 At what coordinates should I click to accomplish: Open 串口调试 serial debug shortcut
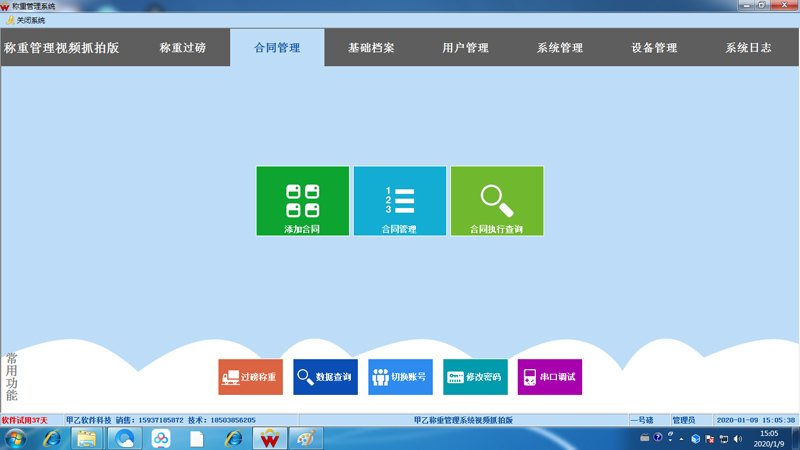[x=549, y=377]
